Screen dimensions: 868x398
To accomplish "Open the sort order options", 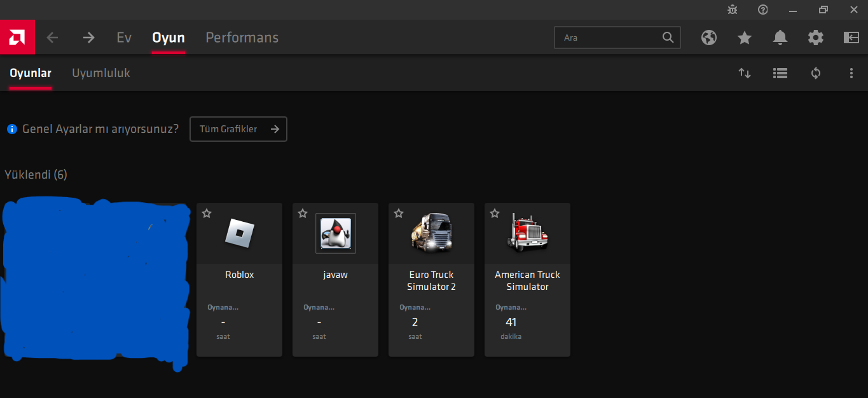I will 745,73.
